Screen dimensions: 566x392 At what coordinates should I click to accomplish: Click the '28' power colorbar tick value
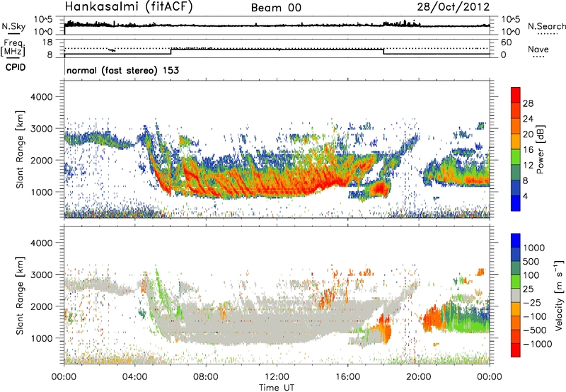point(528,103)
